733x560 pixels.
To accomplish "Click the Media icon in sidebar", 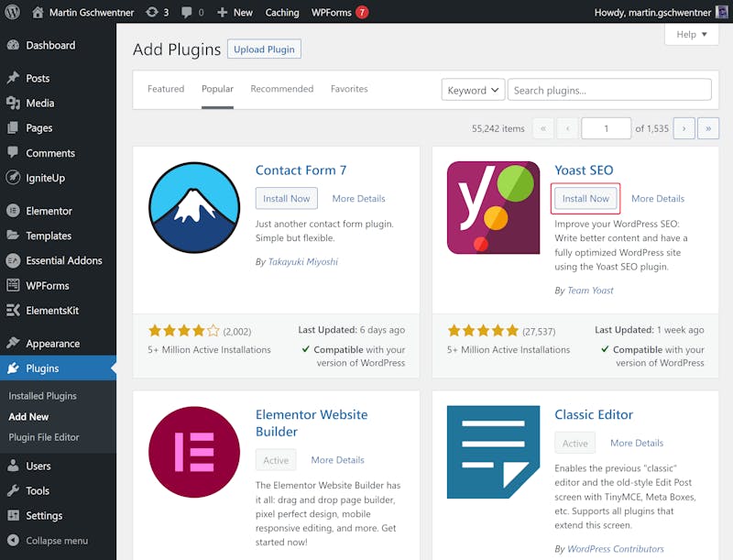I will point(13,103).
